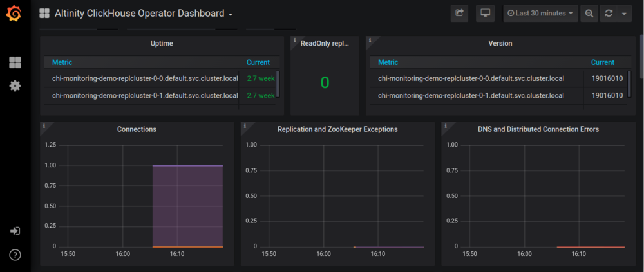This screenshot has height=272, width=644.
Task: Click the Grafana logo icon
Action: click(15, 14)
